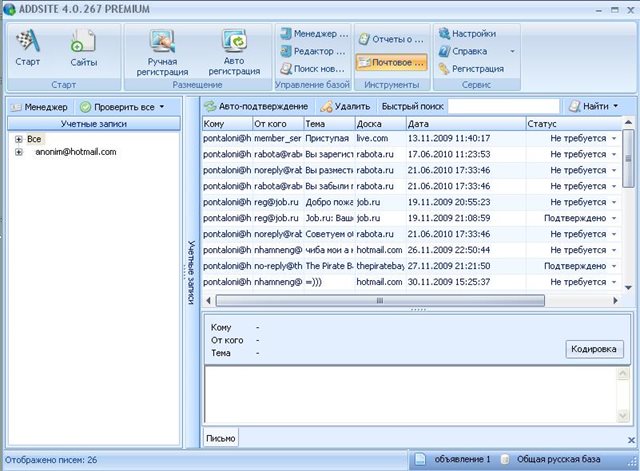The image size is (640, 471).
Task: Click the Старт checkered flag icon
Action: (28, 42)
